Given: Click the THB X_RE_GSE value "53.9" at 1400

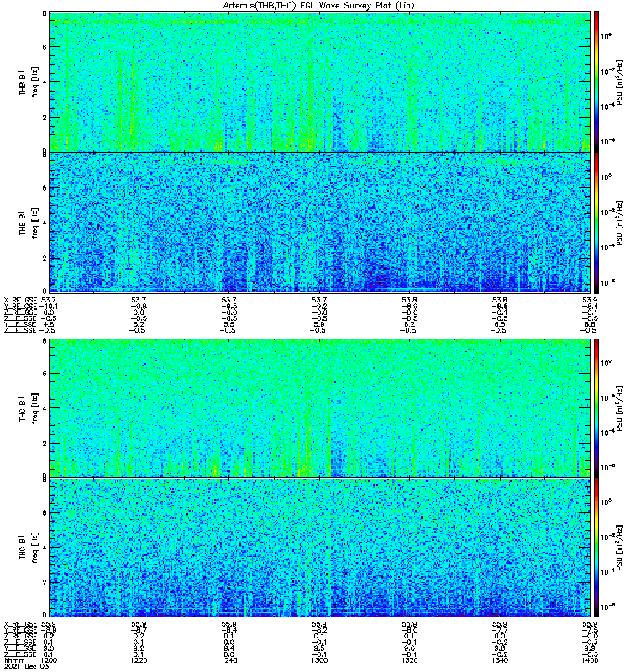Looking at the screenshot, I should coord(591,300).
